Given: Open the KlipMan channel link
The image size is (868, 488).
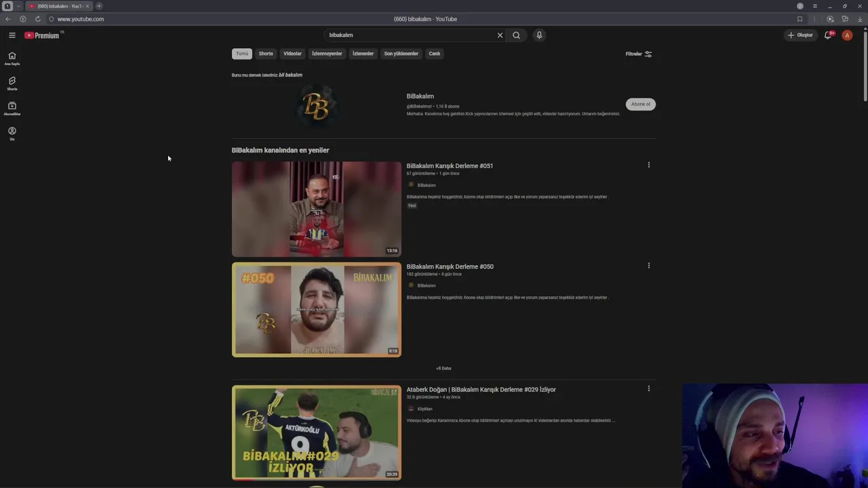Looking at the screenshot, I should coord(425,409).
